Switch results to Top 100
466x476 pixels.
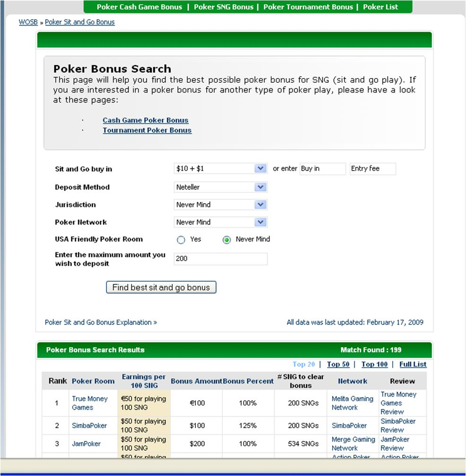[374, 364]
